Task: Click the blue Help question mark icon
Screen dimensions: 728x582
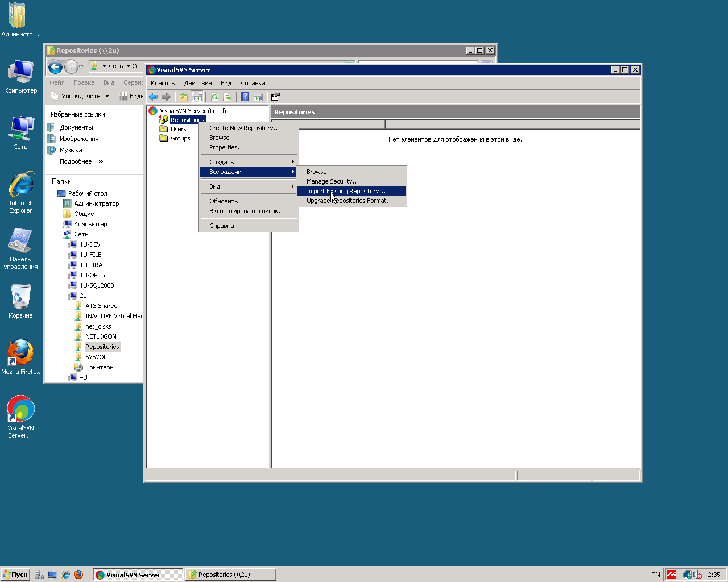Action: (245, 97)
